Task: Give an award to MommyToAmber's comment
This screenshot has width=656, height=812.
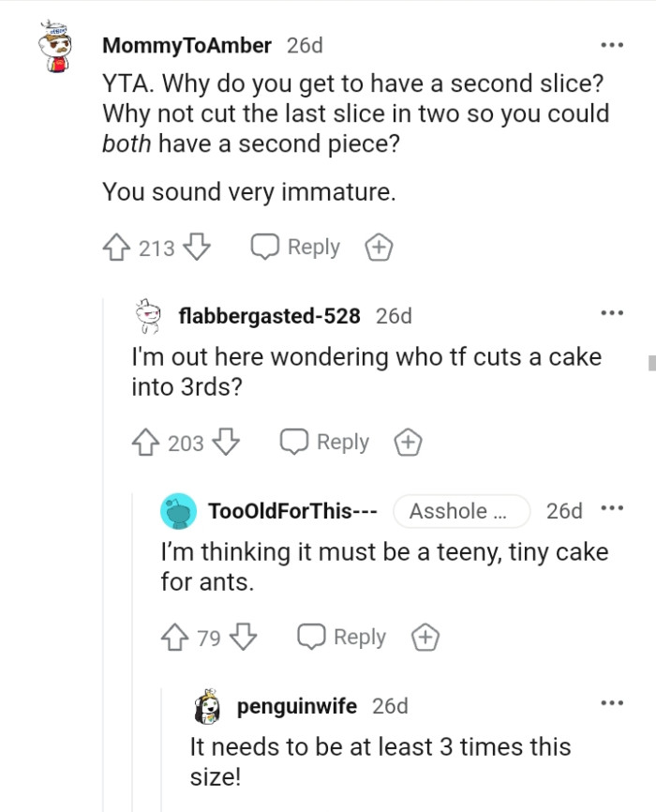Action: [379, 247]
